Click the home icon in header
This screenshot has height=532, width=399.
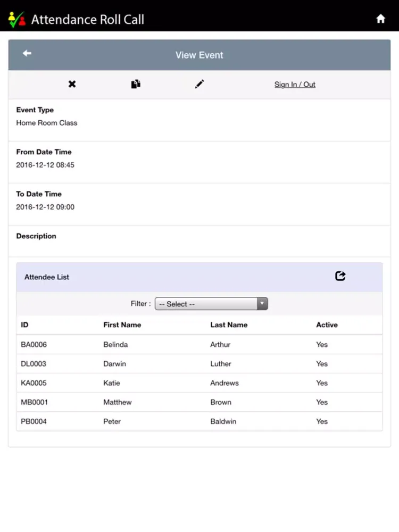click(x=380, y=19)
